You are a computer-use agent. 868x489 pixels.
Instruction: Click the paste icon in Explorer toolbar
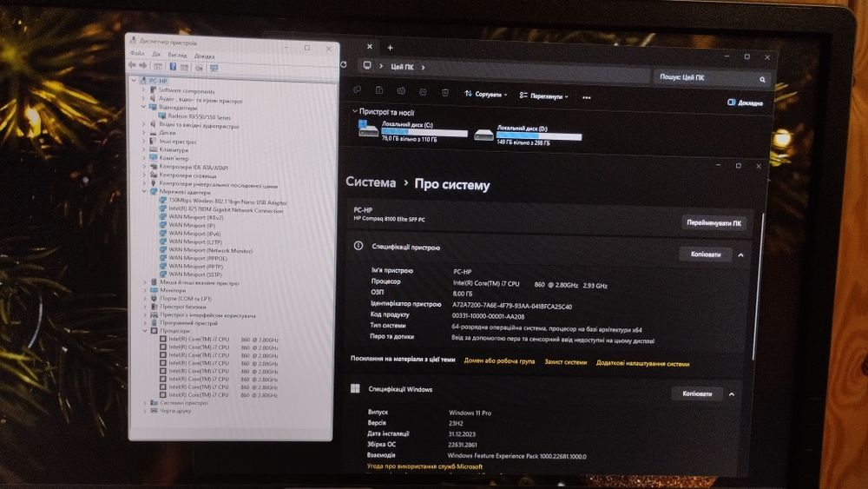coord(379,90)
